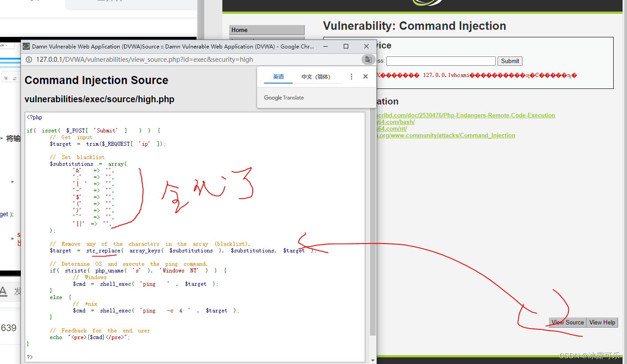
Task: Close the DVWA Source popup window
Action: [366, 46]
